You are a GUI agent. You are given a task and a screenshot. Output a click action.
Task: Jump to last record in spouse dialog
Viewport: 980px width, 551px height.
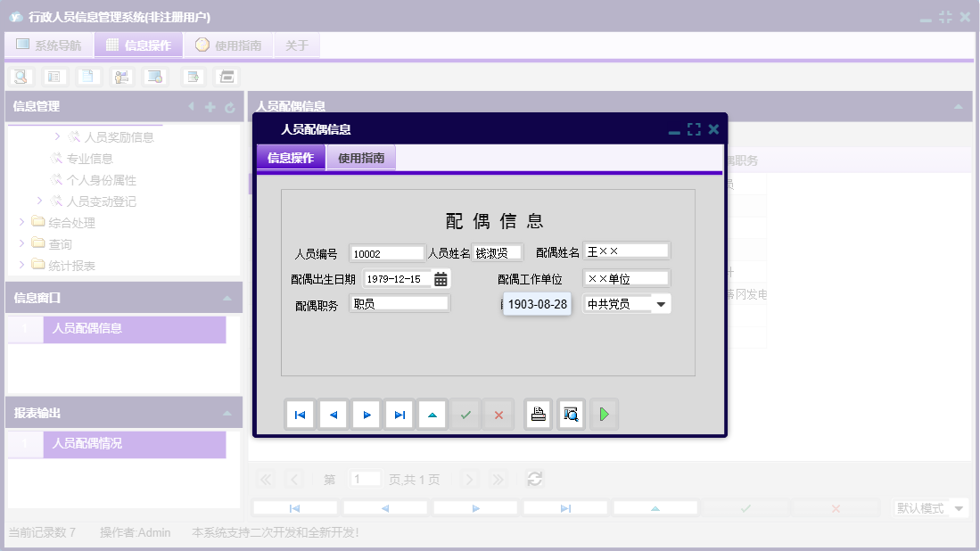[x=399, y=415]
